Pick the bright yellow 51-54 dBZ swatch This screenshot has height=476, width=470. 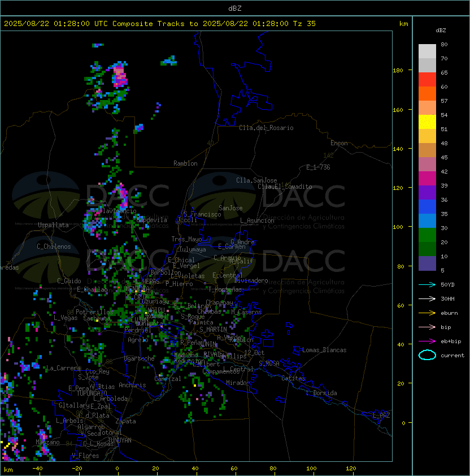pyautogui.click(x=427, y=122)
